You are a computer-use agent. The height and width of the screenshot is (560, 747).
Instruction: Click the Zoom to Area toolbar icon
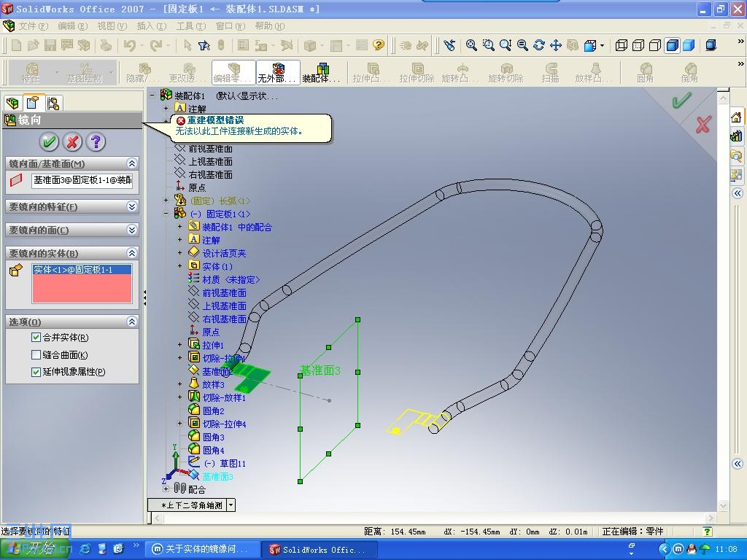[x=488, y=44]
